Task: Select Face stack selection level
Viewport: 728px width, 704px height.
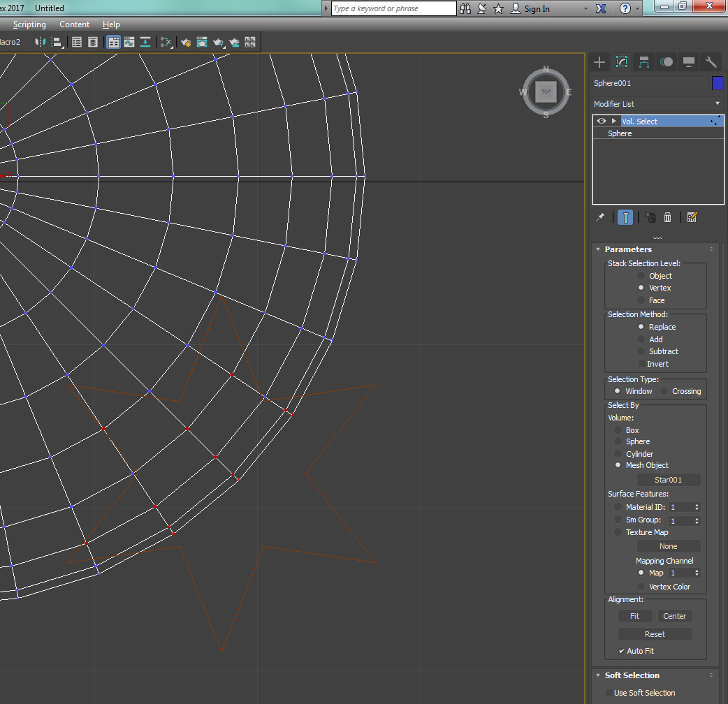Action: point(641,300)
